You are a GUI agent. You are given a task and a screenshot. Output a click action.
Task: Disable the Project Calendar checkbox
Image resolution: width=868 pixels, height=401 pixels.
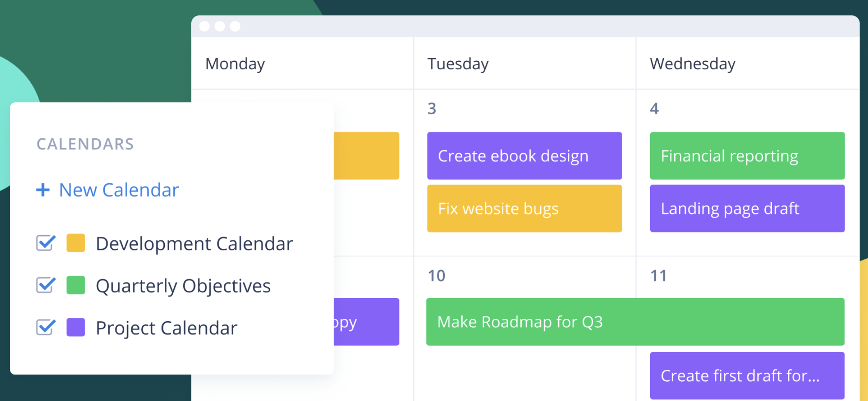pyautogui.click(x=45, y=327)
